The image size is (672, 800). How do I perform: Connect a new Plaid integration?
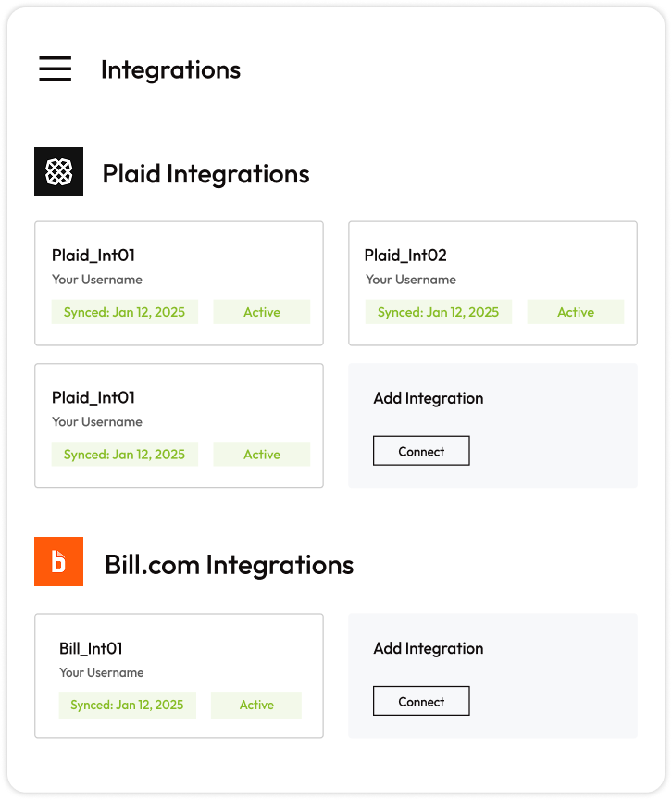click(421, 451)
